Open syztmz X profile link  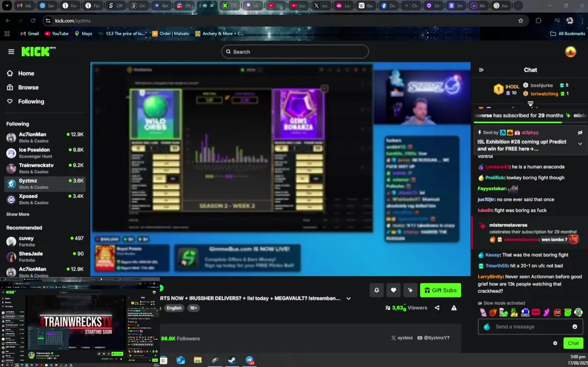(402, 338)
